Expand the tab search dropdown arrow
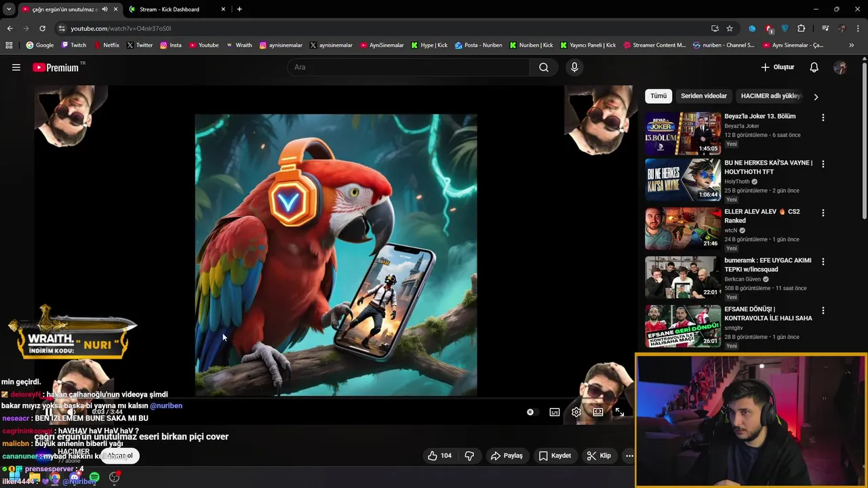The width and height of the screenshot is (868, 488). click(x=9, y=9)
